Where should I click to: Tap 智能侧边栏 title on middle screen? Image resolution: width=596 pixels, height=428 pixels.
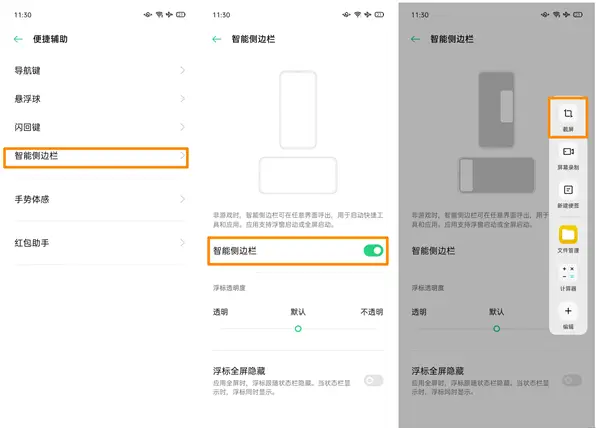click(x=253, y=39)
